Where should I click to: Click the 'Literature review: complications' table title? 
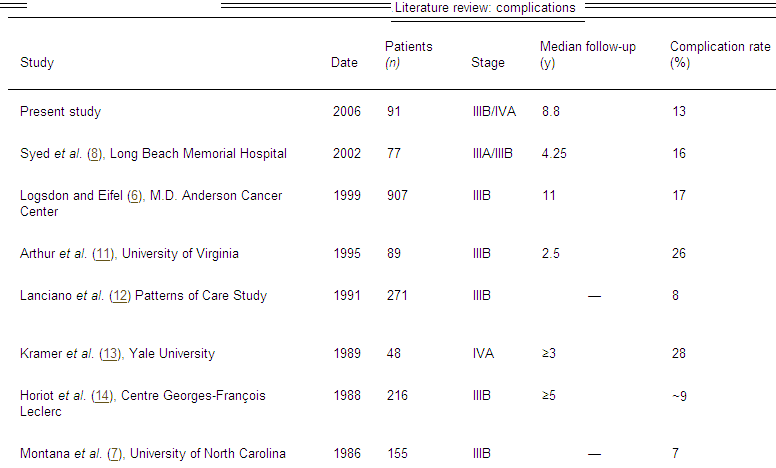coord(485,8)
